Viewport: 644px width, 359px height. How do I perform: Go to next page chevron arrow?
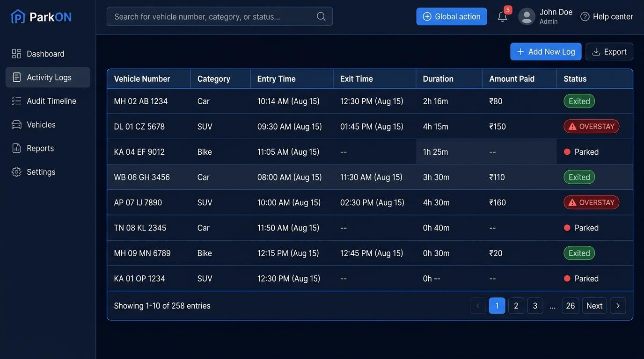(x=618, y=306)
